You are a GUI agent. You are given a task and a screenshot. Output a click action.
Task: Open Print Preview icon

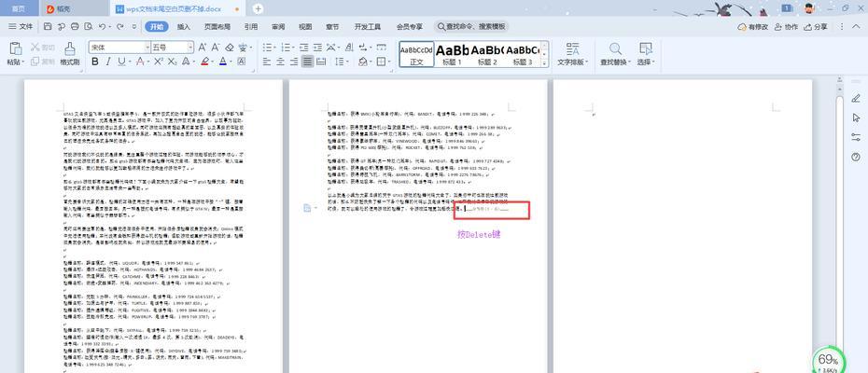tap(89, 26)
